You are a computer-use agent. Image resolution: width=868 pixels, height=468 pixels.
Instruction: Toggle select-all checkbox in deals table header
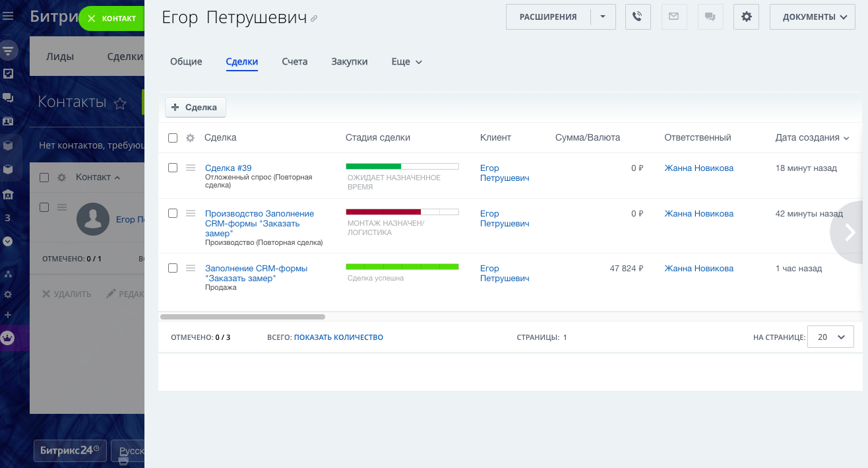[x=173, y=138]
